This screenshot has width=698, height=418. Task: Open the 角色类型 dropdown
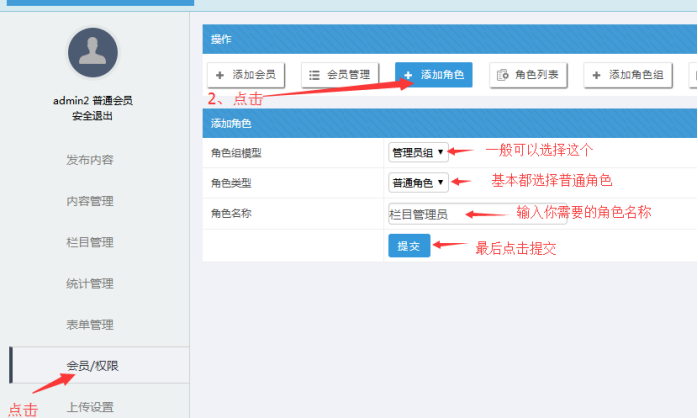(418, 183)
